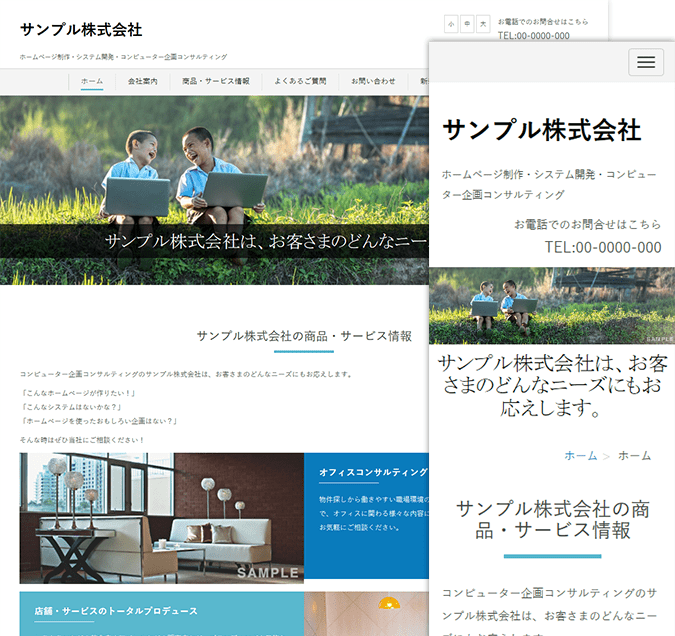This screenshot has height=636, width=675.
Task: Go to 商品・サービス情報 in navigation
Action: (216, 81)
